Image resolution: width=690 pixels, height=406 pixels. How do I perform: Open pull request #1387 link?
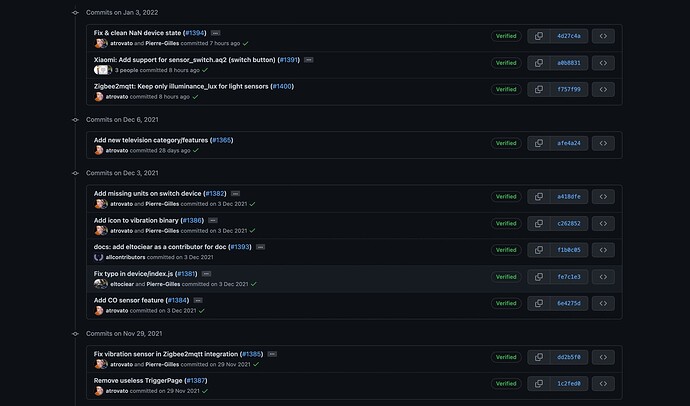[196, 380]
